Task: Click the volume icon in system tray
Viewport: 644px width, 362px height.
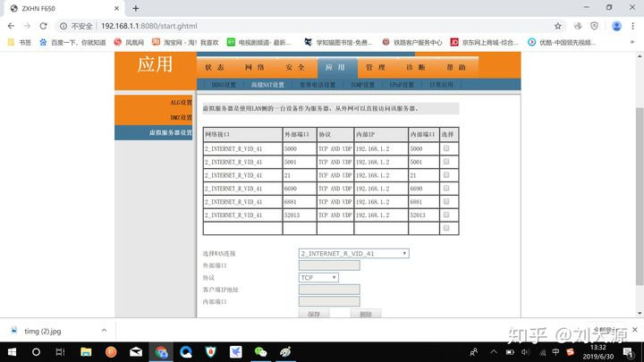Action: point(526,352)
